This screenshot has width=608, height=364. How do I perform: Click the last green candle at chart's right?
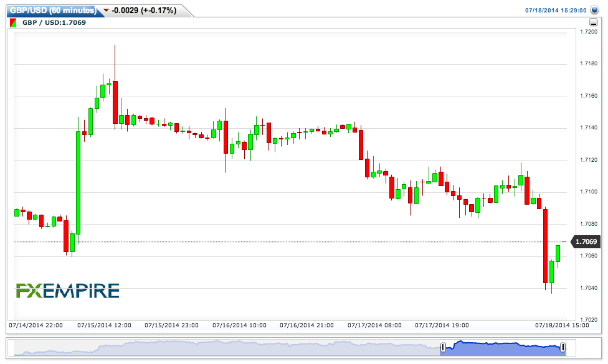[558, 254]
